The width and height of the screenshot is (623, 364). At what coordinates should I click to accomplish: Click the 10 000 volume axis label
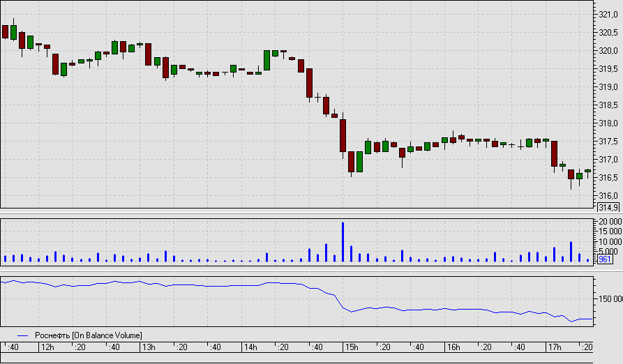610,242
